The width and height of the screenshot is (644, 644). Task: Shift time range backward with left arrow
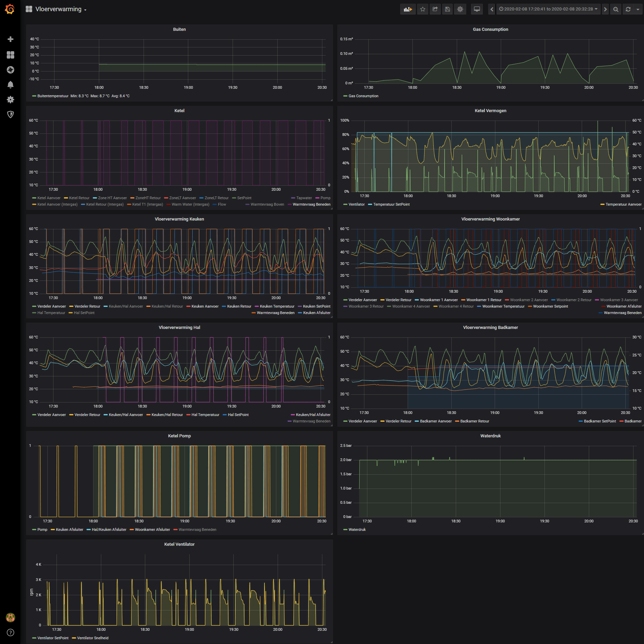[492, 9]
